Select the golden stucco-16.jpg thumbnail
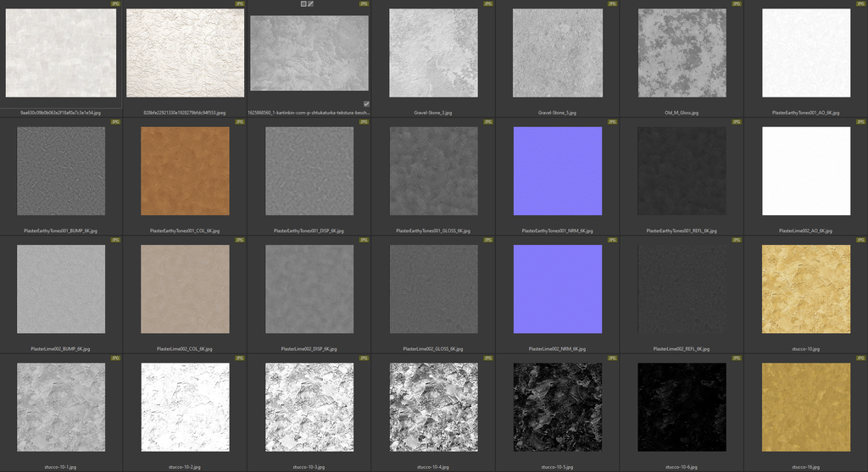 point(805,407)
